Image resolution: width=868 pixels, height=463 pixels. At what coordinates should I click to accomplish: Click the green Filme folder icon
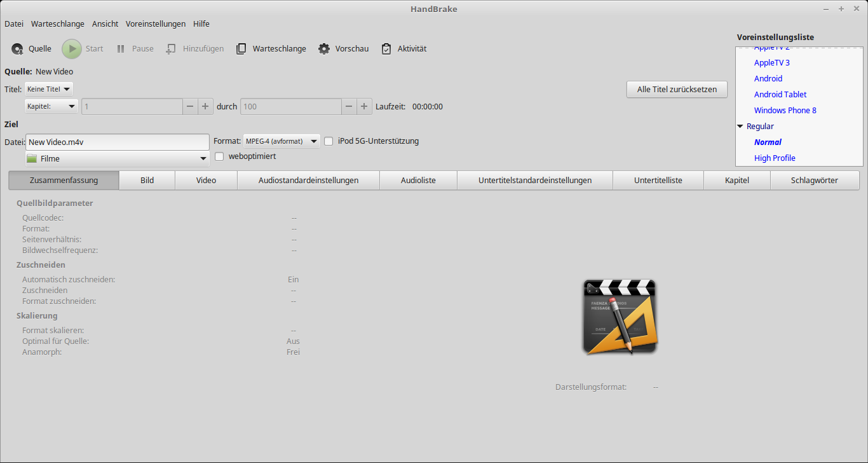(x=33, y=158)
